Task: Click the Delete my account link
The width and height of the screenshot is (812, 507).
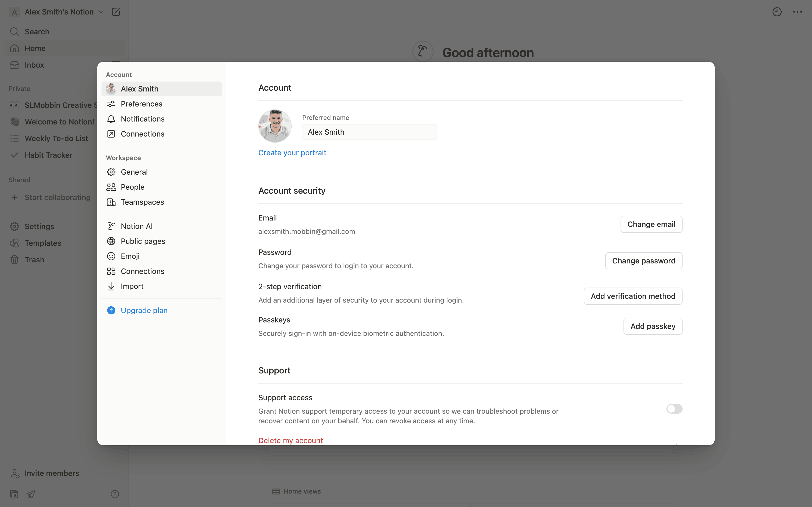Action: [x=290, y=440]
